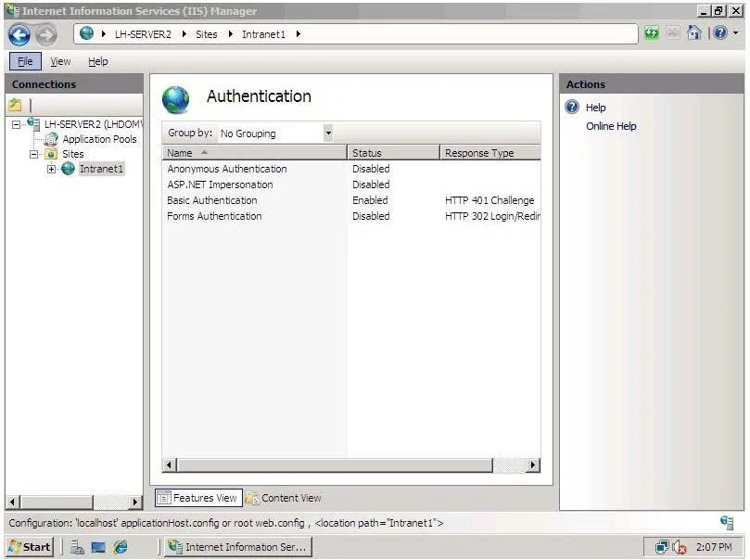The height and width of the screenshot is (560, 750).
Task: Open the Help menu
Action: click(x=98, y=61)
